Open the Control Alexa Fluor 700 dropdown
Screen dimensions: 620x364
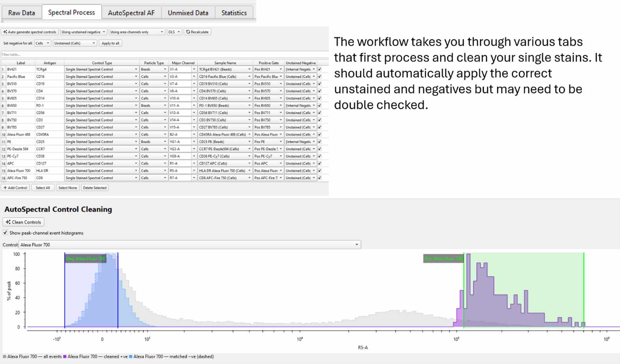(190, 245)
